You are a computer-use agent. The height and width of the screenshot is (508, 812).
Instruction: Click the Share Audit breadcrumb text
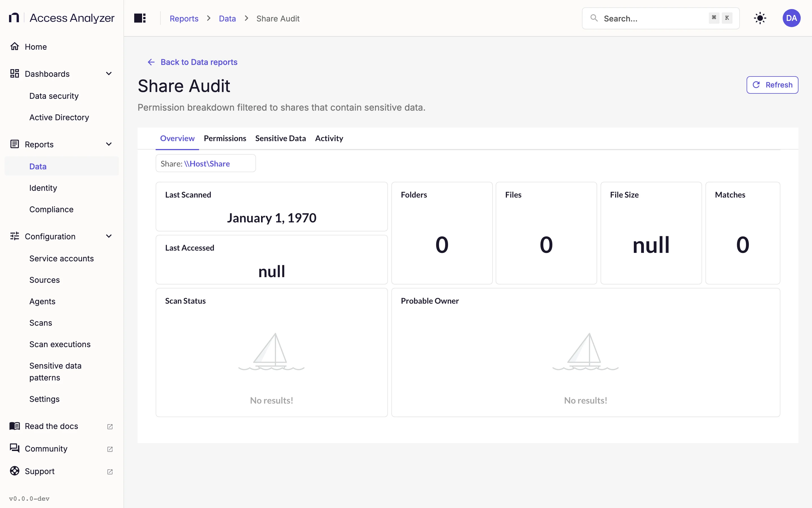(278, 18)
